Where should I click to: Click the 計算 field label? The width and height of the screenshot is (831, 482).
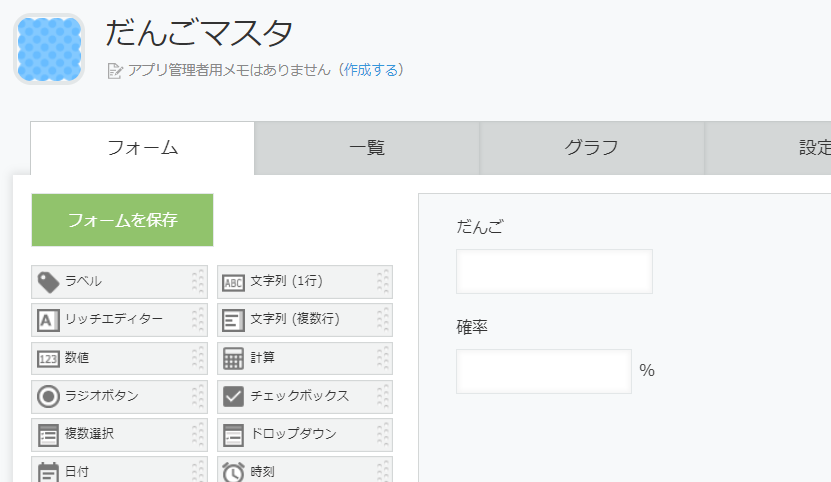tap(262, 357)
